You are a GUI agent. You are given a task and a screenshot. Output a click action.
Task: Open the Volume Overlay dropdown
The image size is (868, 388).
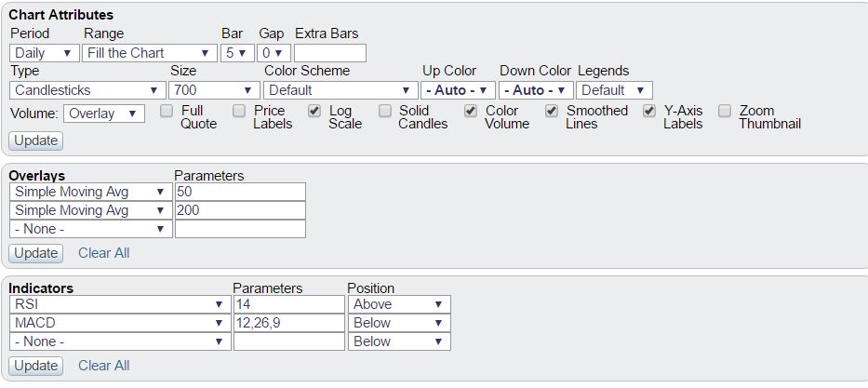pos(104,114)
